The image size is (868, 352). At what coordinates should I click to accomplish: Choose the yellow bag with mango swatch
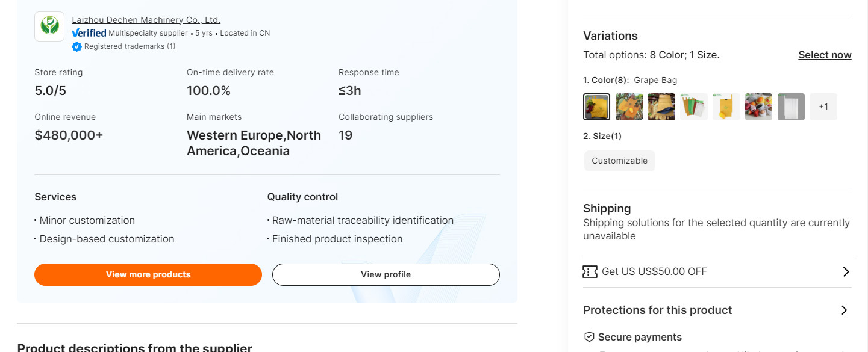[726, 107]
